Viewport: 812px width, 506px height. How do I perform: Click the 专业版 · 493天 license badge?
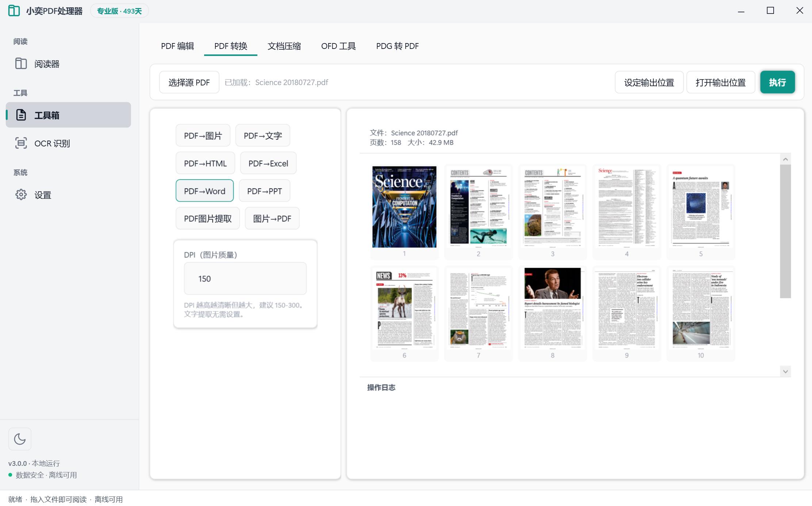pyautogui.click(x=119, y=11)
